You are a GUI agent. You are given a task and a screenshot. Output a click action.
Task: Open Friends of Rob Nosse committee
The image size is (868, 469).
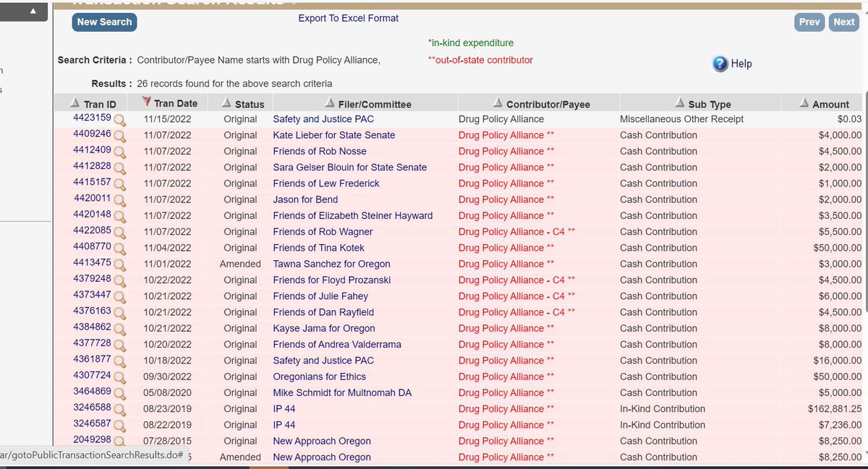(x=320, y=151)
